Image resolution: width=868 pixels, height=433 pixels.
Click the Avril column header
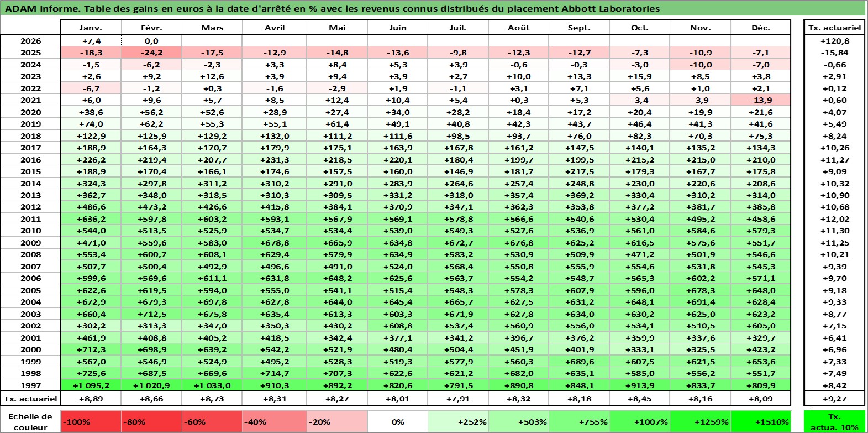coord(275,28)
